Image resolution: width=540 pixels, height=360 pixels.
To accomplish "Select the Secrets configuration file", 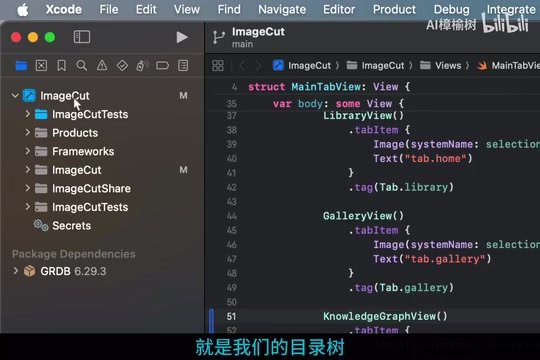I will pyautogui.click(x=102, y=226).
